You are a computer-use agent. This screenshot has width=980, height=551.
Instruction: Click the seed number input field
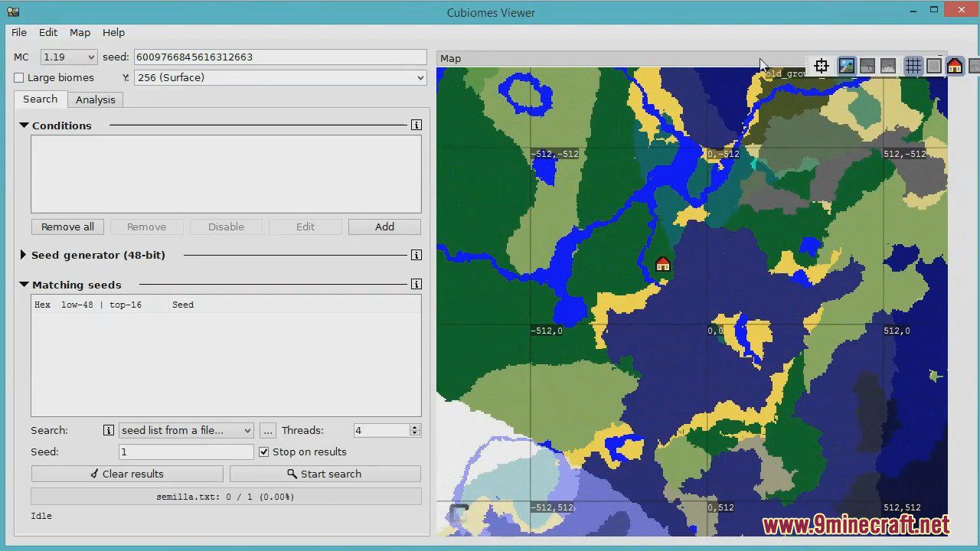pyautogui.click(x=280, y=57)
